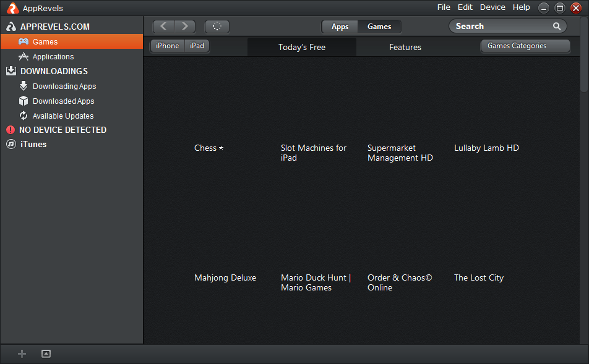
Task: Click the spinning refresh button in toolbar
Action: point(217,27)
